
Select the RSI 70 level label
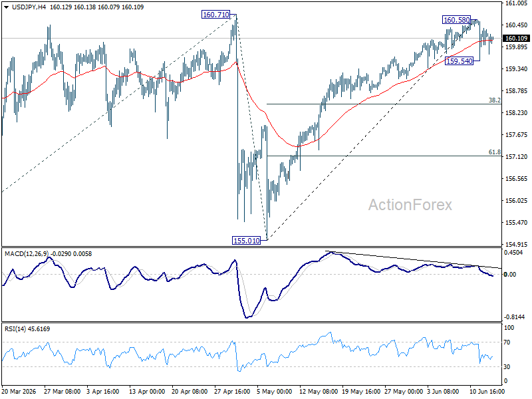click(x=507, y=342)
